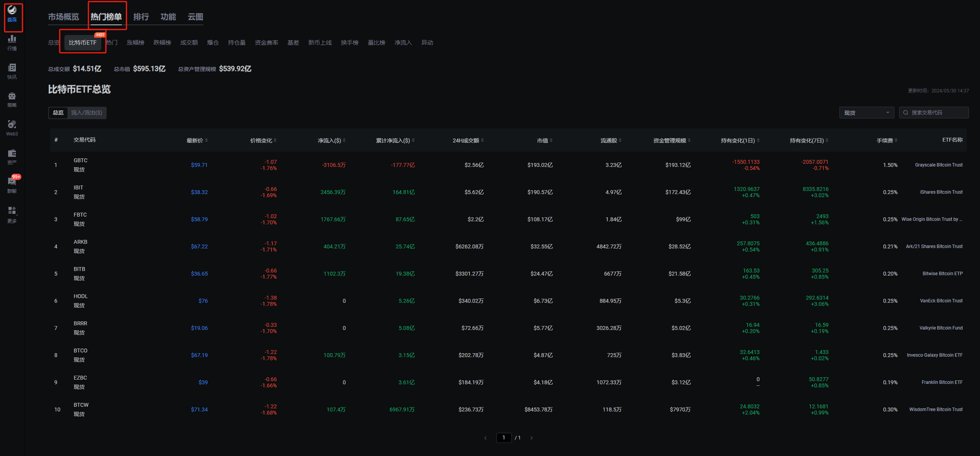The width and height of the screenshot is (980, 456).
Task: Go to next page arrow in pagination
Action: click(532, 438)
